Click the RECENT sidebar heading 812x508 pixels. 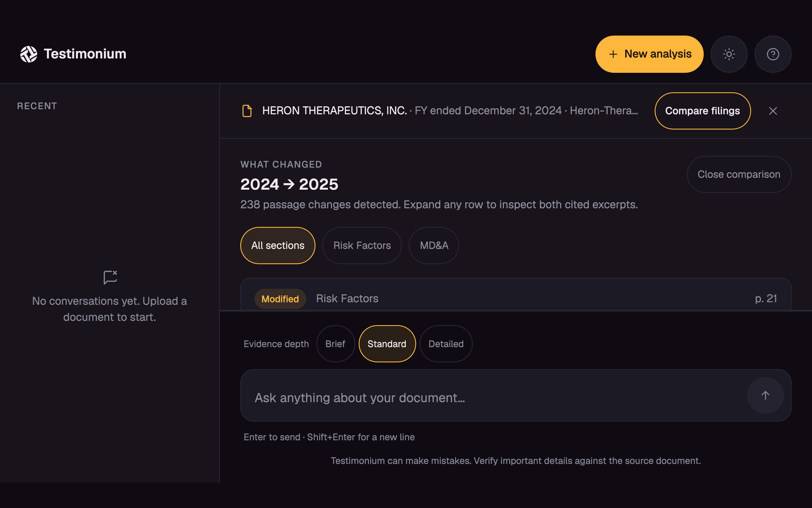37,106
